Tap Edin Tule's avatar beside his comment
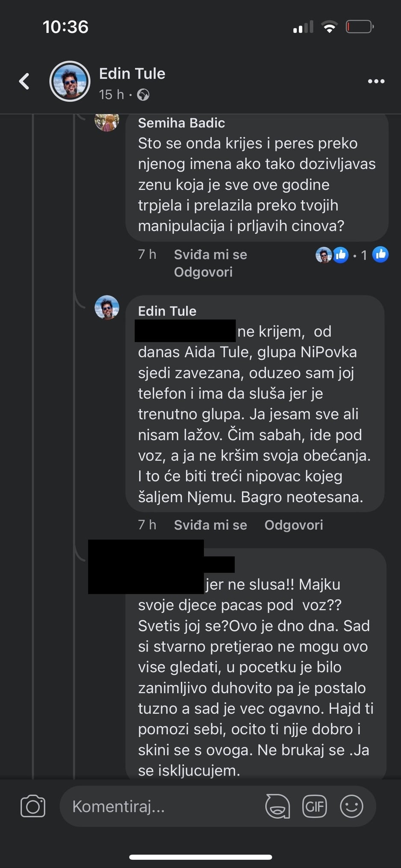Screen dimensions: 401x868 coord(106,307)
